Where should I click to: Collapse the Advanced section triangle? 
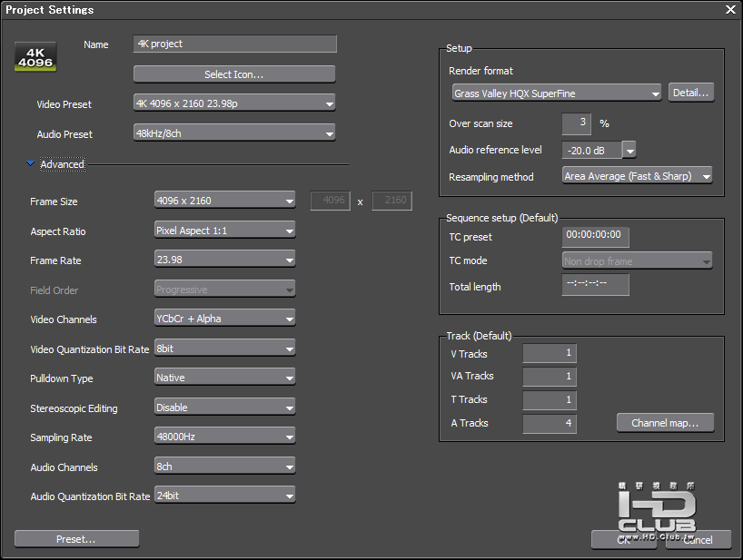pyautogui.click(x=30, y=164)
